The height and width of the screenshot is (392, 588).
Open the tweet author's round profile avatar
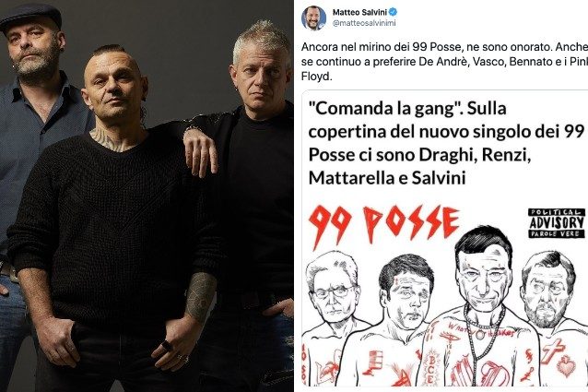click(x=313, y=18)
